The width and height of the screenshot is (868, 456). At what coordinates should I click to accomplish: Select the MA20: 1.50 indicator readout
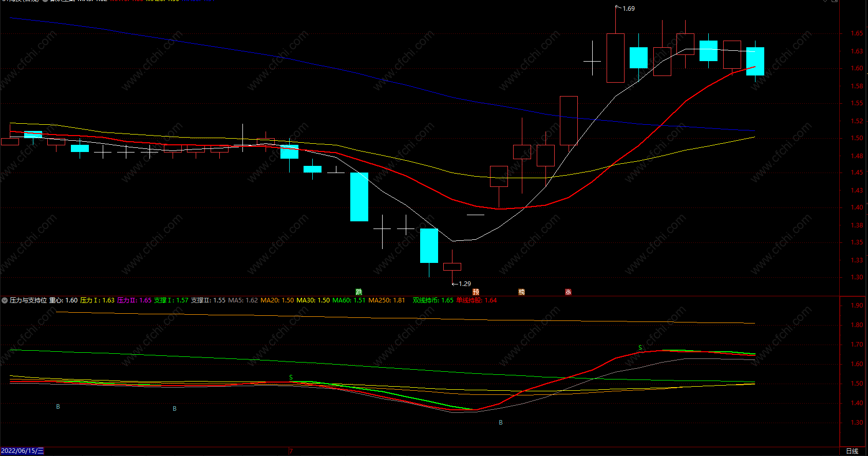point(277,300)
